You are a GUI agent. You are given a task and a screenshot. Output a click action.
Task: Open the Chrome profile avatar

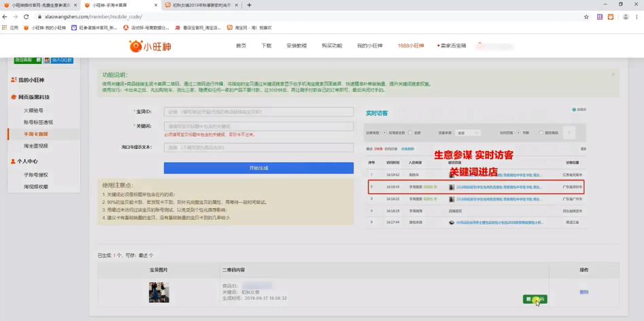626,17
